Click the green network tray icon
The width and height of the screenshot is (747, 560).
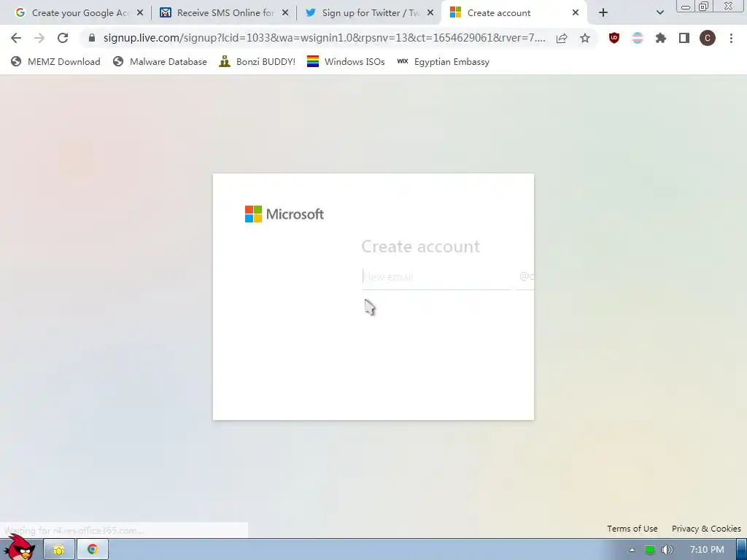coord(650,550)
